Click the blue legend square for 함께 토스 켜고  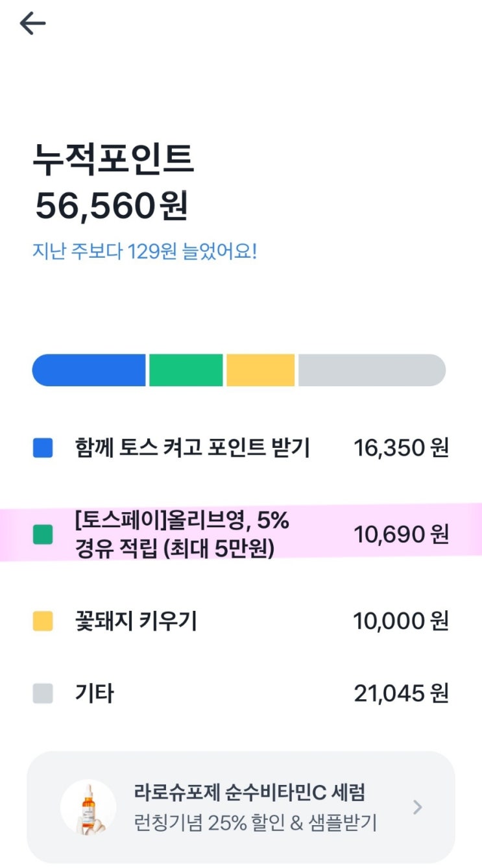tap(43, 448)
